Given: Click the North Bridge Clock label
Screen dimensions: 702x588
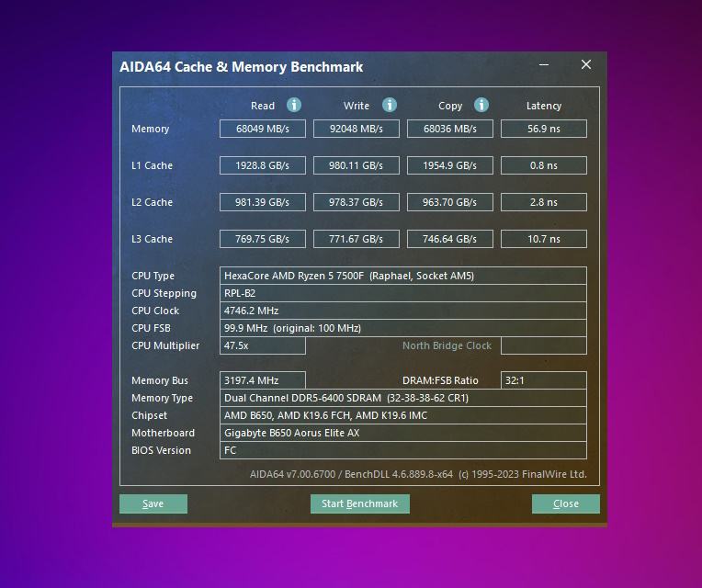Looking at the screenshot, I should (447, 345).
